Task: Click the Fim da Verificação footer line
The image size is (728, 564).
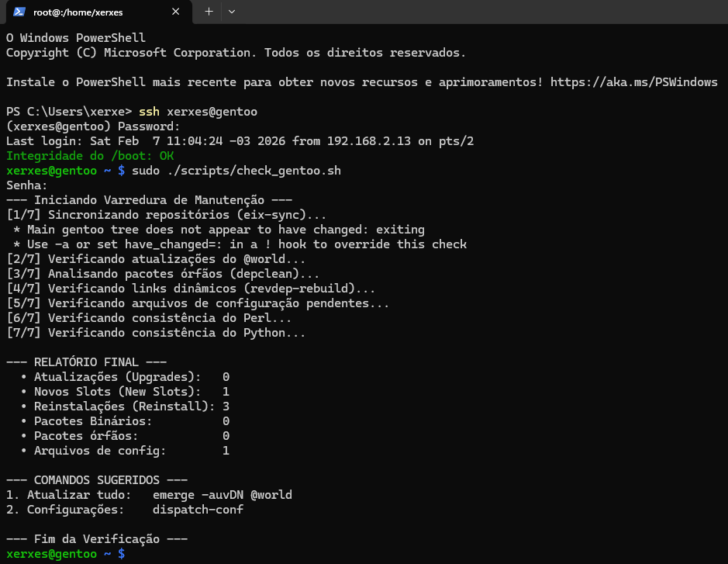Action: coord(97,539)
